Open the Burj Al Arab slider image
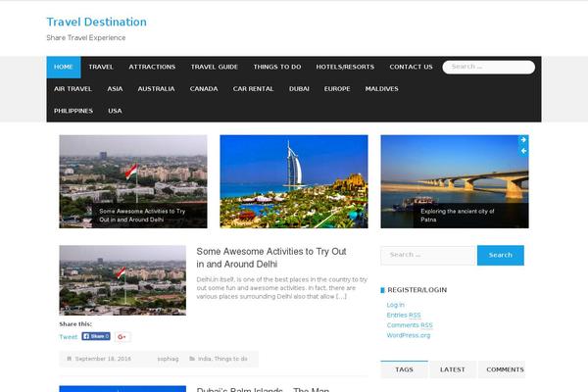 click(x=294, y=181)
